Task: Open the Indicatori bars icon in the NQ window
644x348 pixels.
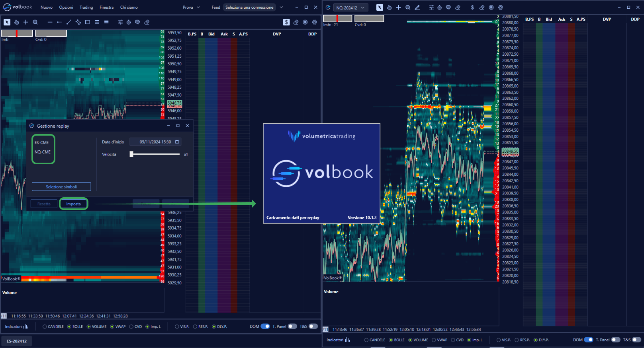Action: [347, 340]
